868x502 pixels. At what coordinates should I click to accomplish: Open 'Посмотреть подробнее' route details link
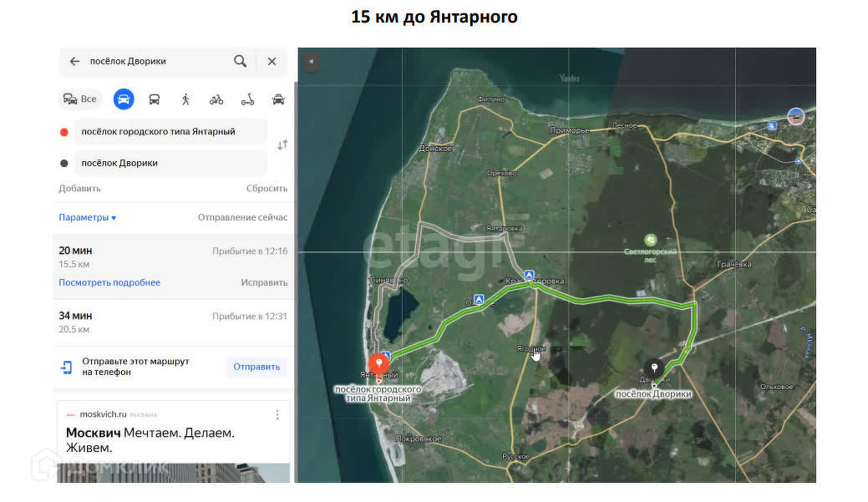pyautogui.click(x=109, y=282)
